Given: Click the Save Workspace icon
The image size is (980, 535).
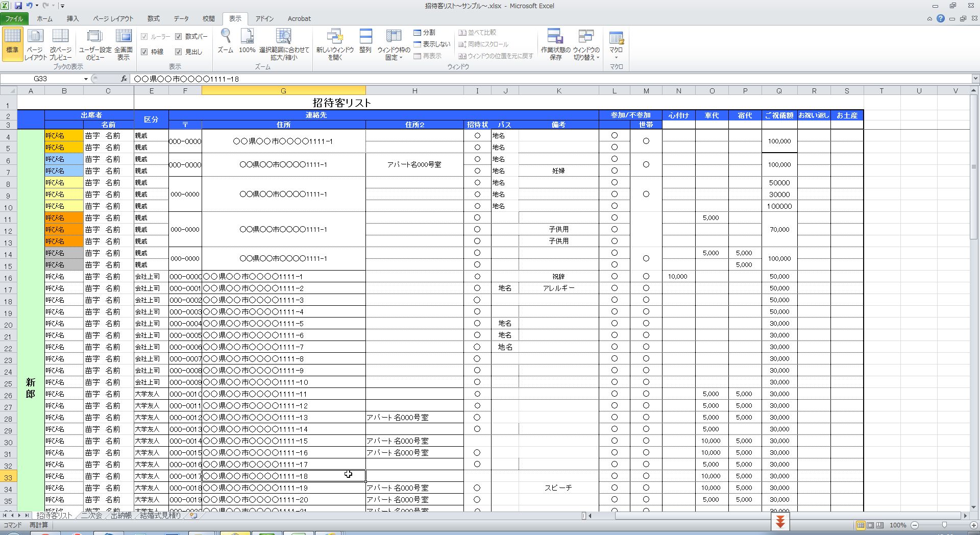Looking at the screenshot, I should [x=555, y=37].
